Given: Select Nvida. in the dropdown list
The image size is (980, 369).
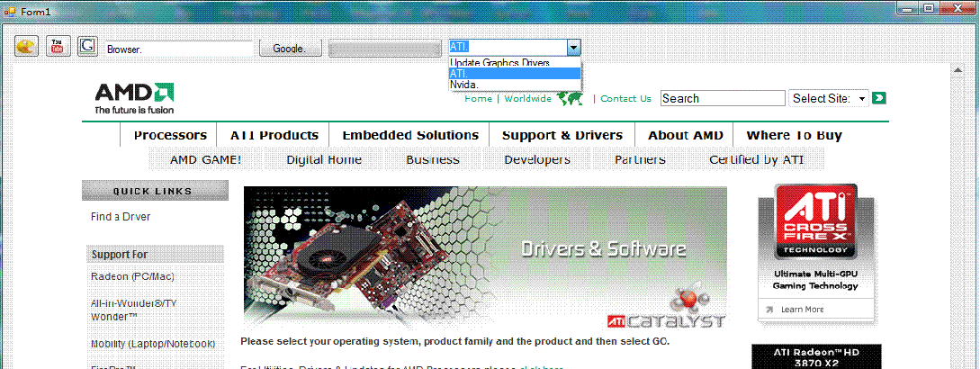Looking at the screenshot, I should click(x=515, y=84).
